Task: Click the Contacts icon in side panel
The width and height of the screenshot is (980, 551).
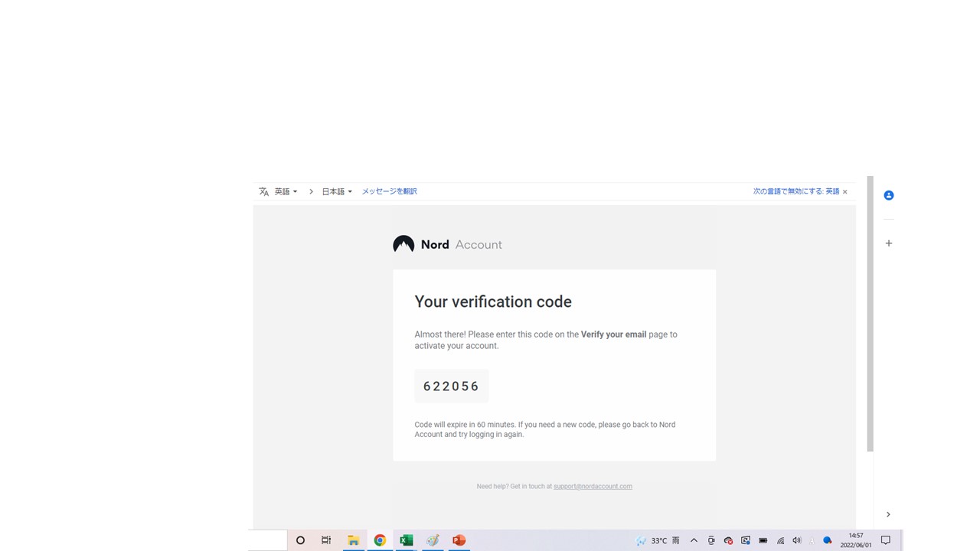Action: (x=889, y=196)
